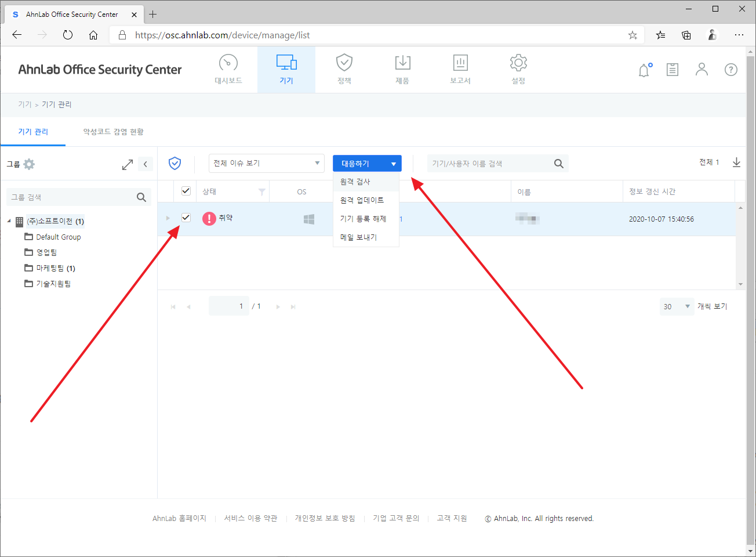
Task: Open 서비스 이용 약관 footer link
Action: (x=250, y=519)
